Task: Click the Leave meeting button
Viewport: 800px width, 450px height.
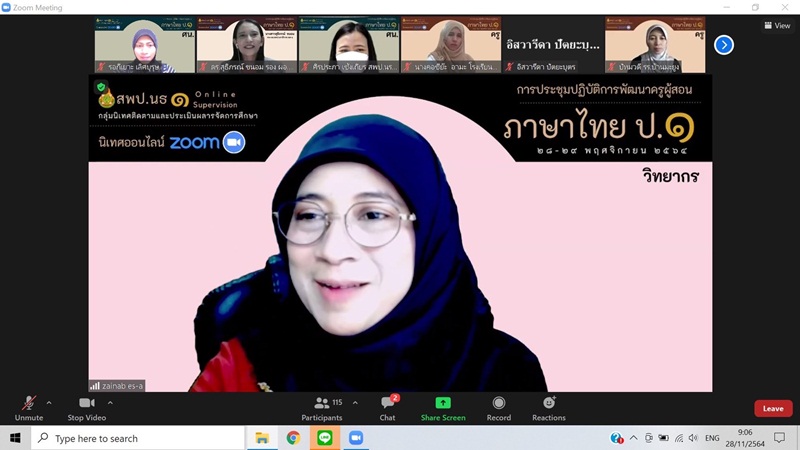Action: (773, 408)
